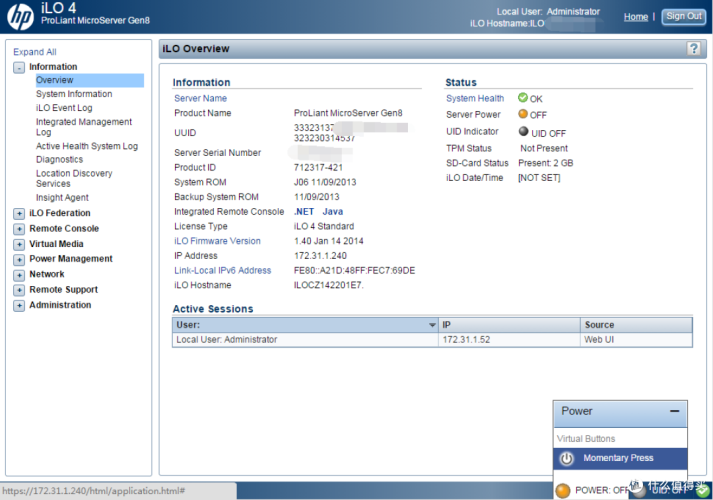The width and height of the screenshot is (713, 500).
Task: Open the help question mark icon
Action: coord(693,48)
